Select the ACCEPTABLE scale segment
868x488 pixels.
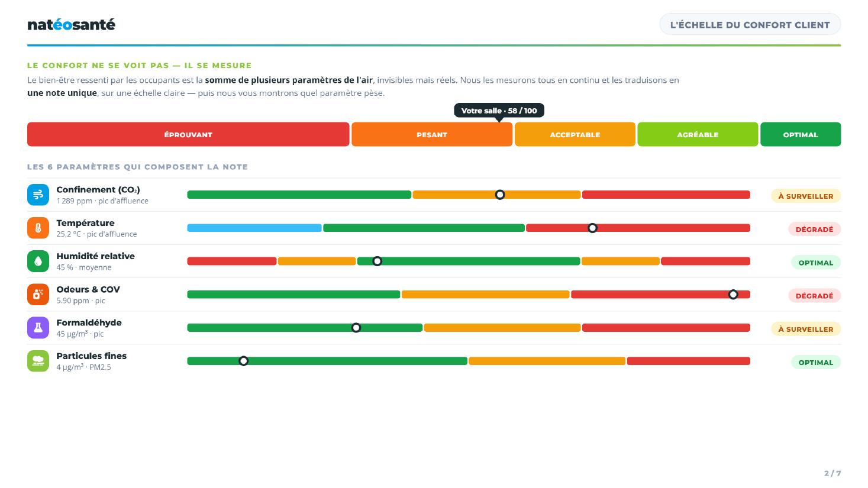click(x=575, y=134)
